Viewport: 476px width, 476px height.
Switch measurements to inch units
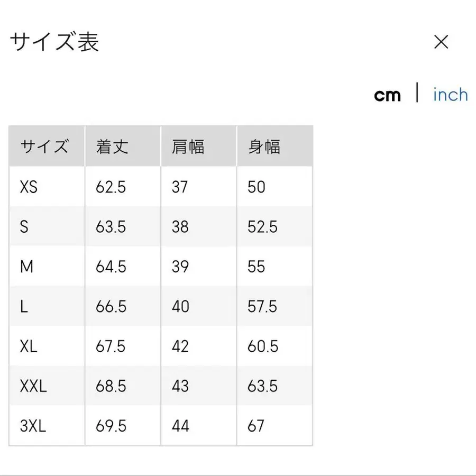[x=450, y=95]
